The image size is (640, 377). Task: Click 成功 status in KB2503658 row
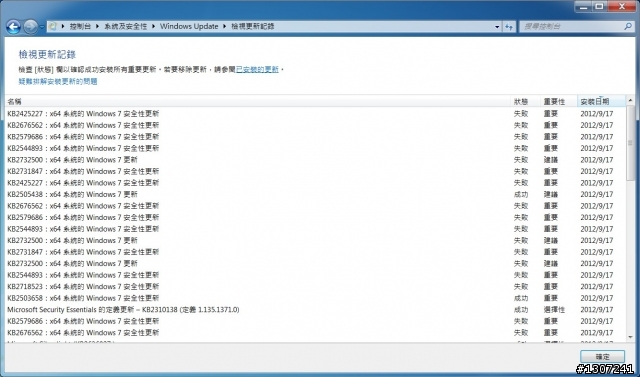[521, 298]
